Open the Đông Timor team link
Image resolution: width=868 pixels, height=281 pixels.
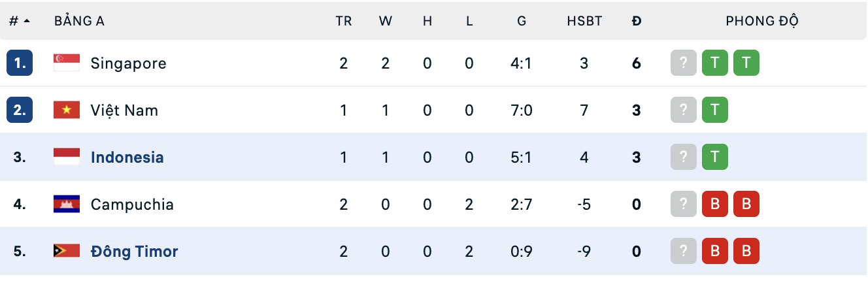(134, 252)
